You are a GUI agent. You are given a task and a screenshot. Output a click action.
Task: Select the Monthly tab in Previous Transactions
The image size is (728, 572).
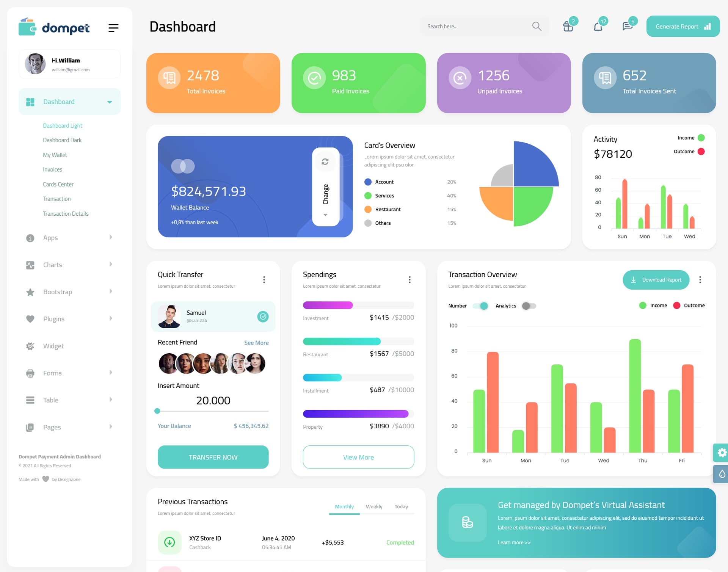click(344, 506)
